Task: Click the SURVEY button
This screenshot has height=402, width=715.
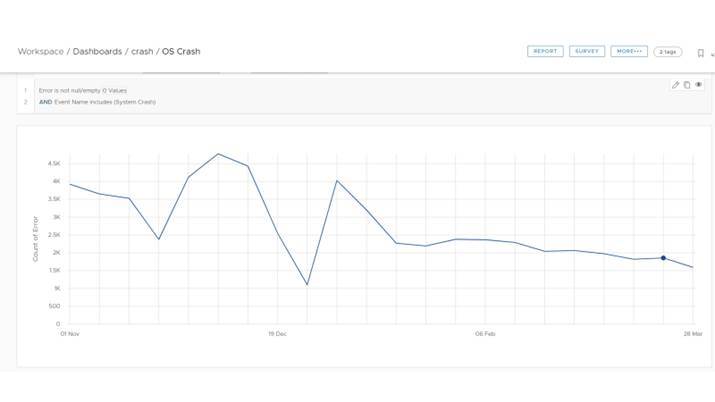Action: [586, 51]
